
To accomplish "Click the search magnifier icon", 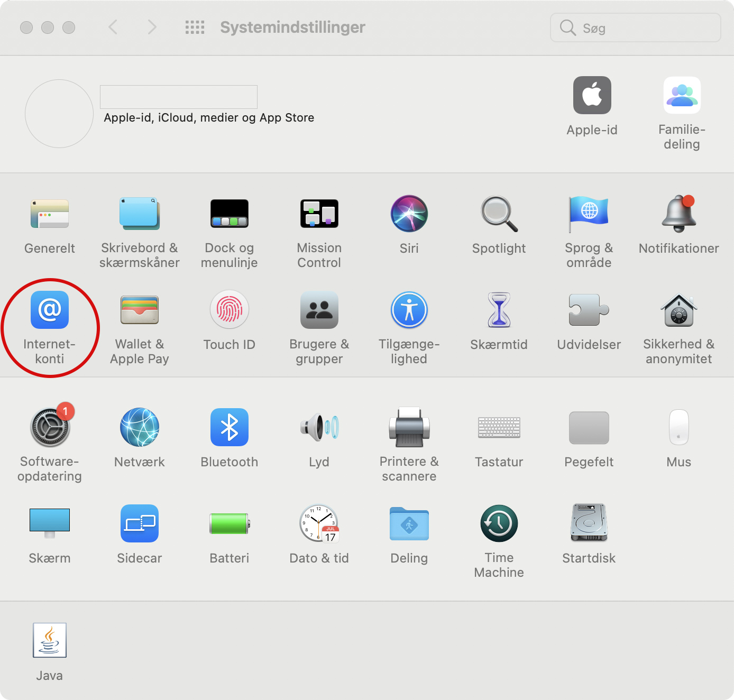I will (567, 27).
